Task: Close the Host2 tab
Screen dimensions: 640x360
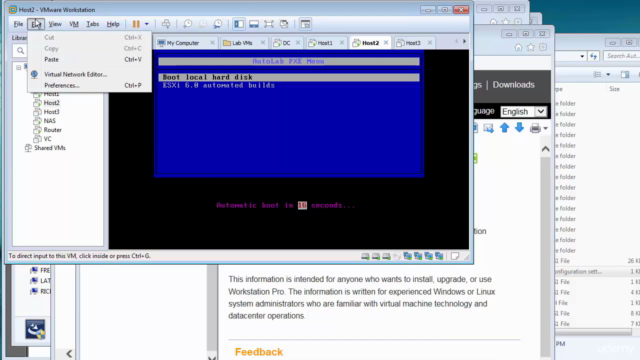Action: click(x=386, y=42)
